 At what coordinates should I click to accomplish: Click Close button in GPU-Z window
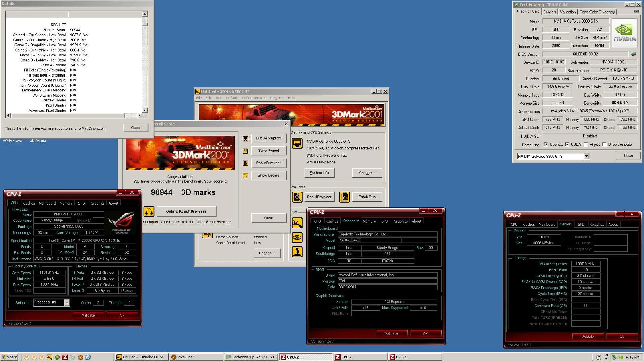(628, 155)
